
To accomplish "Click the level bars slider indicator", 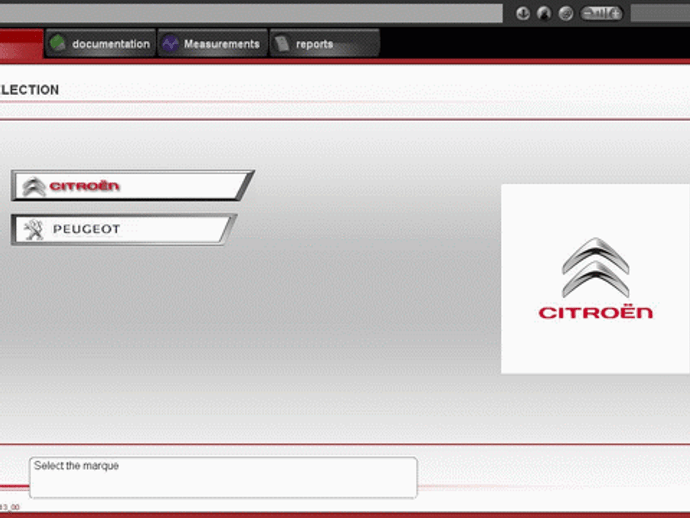I will pyautogui.click(x=602, y=14).
